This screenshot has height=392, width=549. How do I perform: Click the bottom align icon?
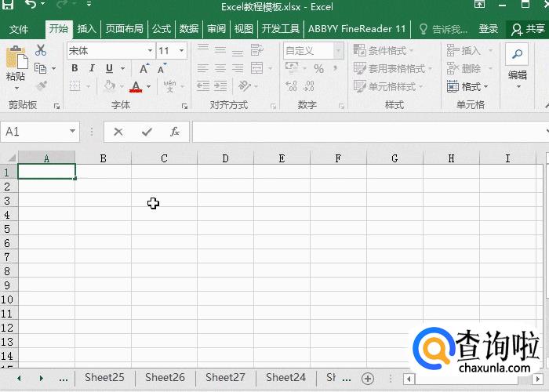point(238,51)
